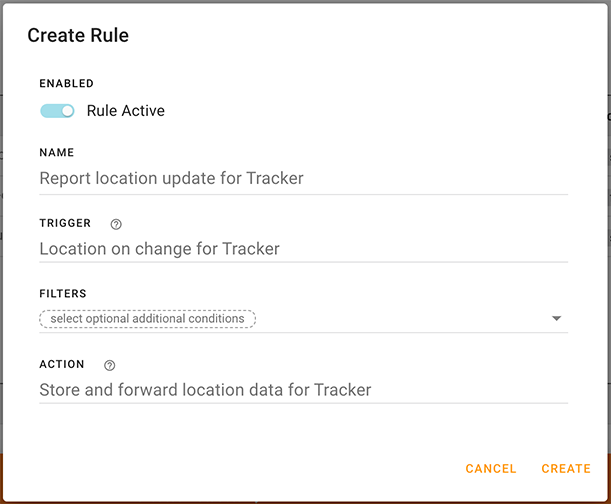The width and height of the screenshot is (611, 504).
Task: Click the Create Rule dialog title
Action: [x=78, y=36]
